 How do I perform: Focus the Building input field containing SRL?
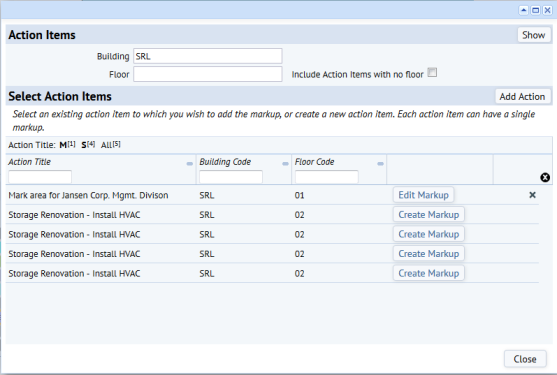click(x=208, y=56)
